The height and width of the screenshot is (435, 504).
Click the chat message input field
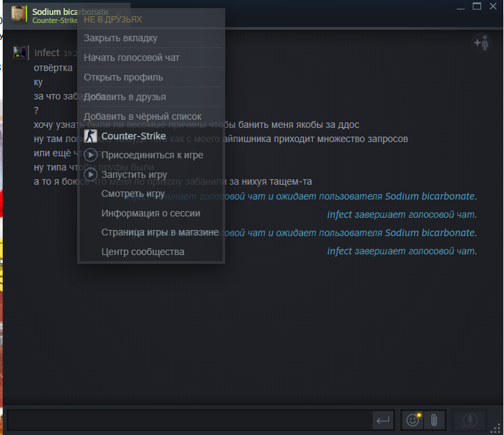point(189,420)
